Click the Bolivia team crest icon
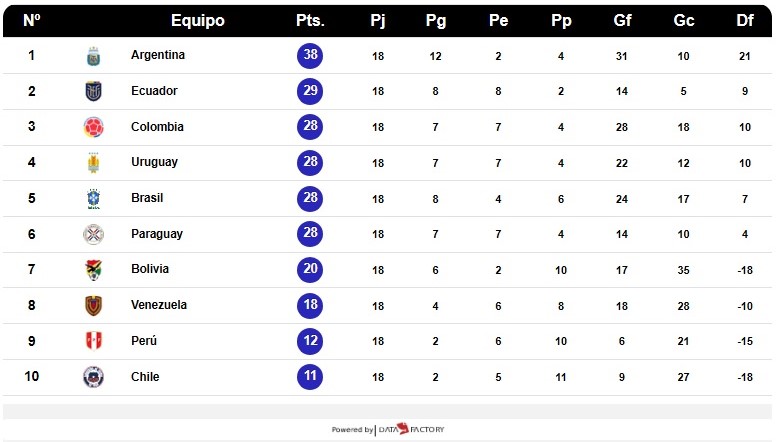The width and height of the screenshot is (777, 442). 93,270
